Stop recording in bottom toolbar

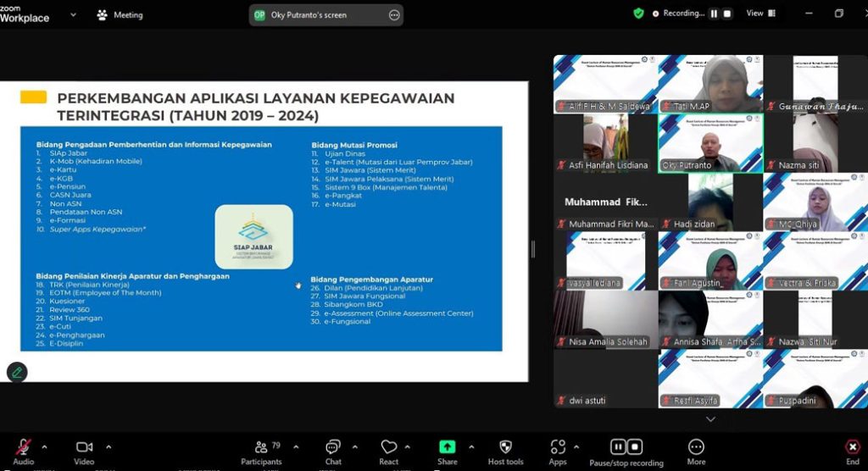(x=634, y=446)
